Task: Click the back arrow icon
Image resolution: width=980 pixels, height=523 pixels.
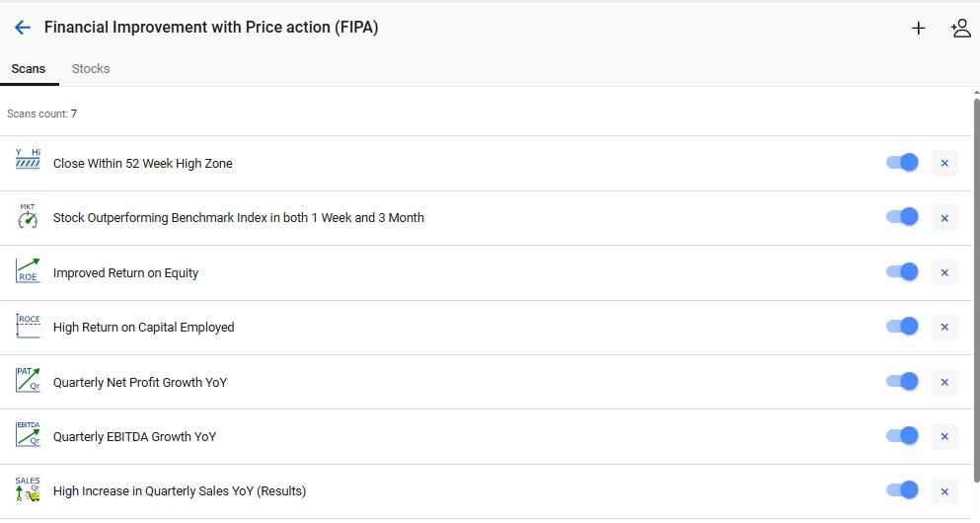Action: [23, 28]
